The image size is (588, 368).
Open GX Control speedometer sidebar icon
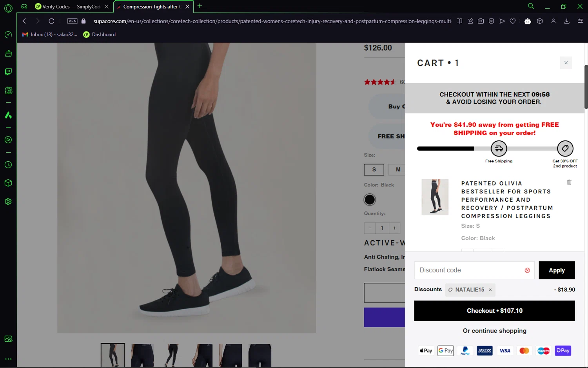click(x=8, y=35)
